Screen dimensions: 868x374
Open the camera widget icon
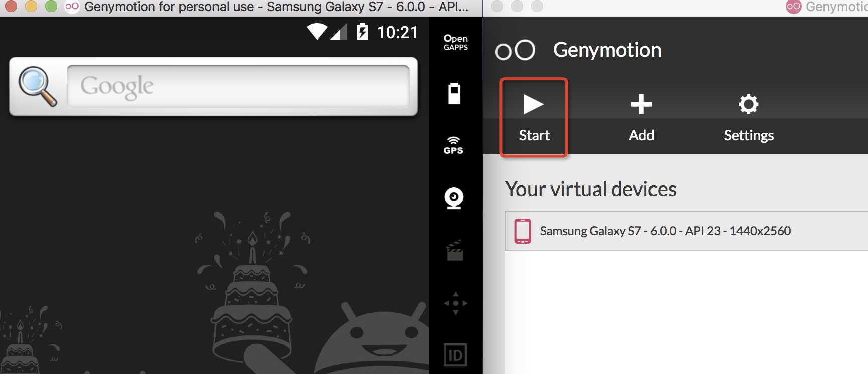click(454, 198)
